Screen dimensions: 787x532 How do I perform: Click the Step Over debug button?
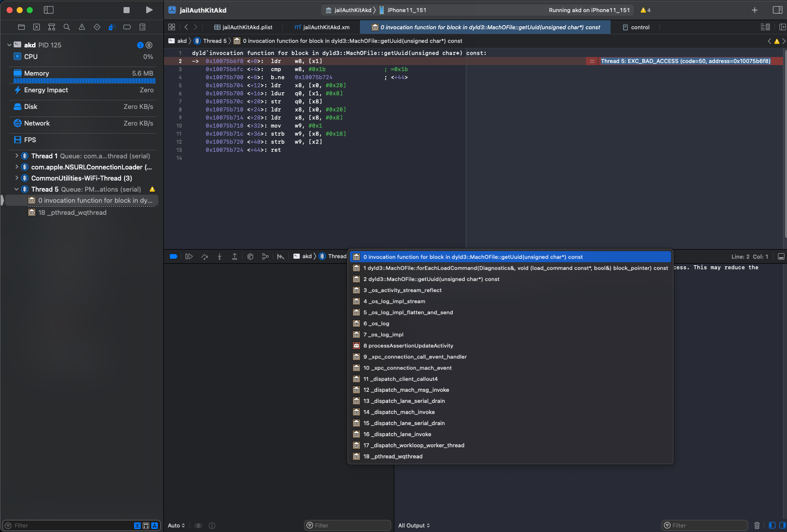coord(204,257)
